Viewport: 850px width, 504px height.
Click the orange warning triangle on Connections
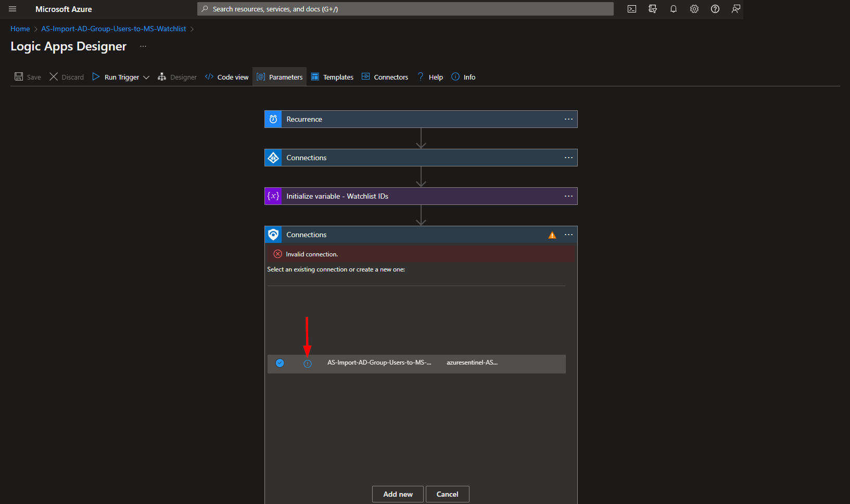pos(552,235)
